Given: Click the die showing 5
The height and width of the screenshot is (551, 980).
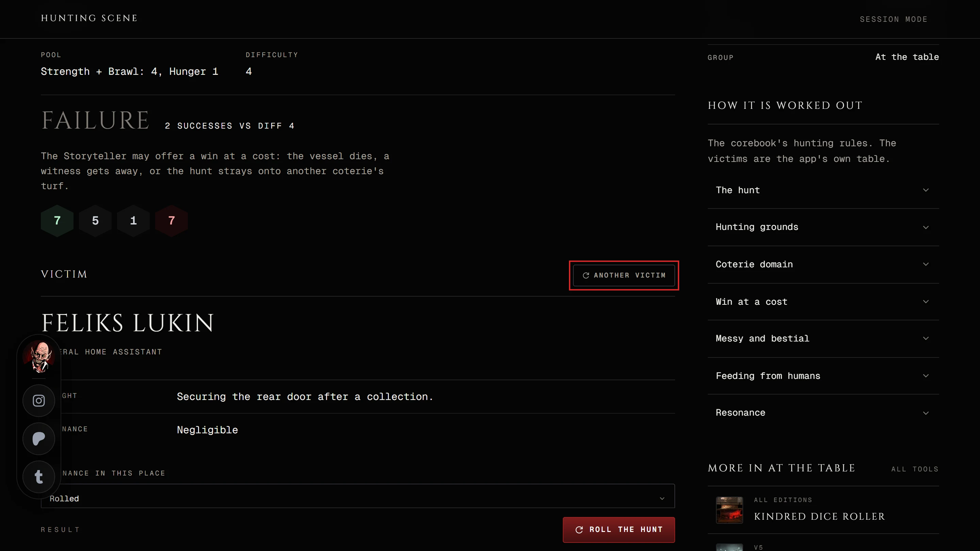Looking at the screenshot, I should (95, 220).
